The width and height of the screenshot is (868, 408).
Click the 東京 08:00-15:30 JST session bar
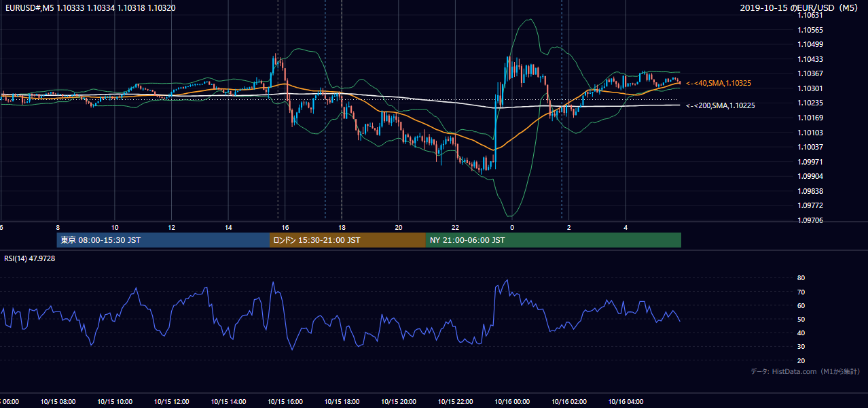[163, 240]
